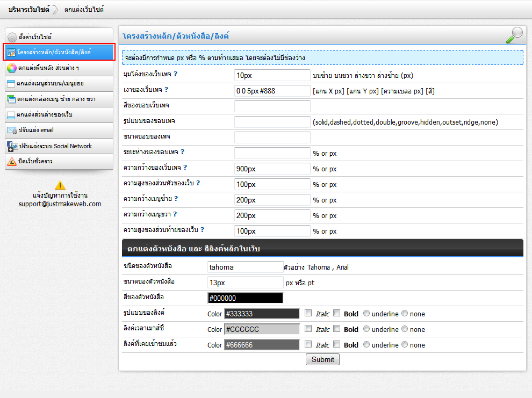Open ตั้งค่าเว็บไซต์ in the sidebar
The image size is (532, 398).
[x=59, y=37]
